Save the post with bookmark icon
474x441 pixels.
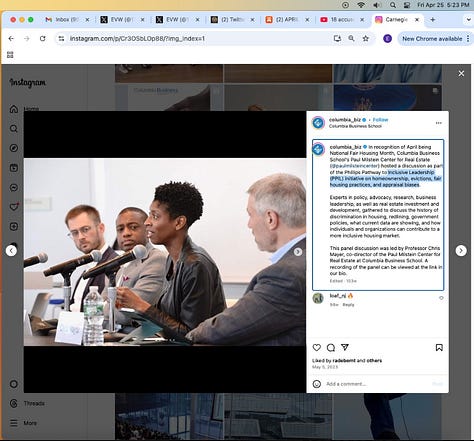pyautogui.click(x=439, y=348)
